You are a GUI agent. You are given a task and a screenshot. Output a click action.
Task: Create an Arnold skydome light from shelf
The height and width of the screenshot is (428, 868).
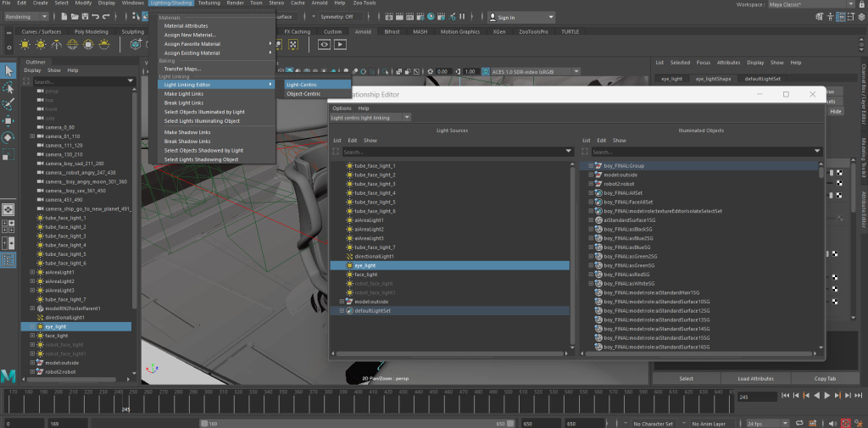[73, 44]
